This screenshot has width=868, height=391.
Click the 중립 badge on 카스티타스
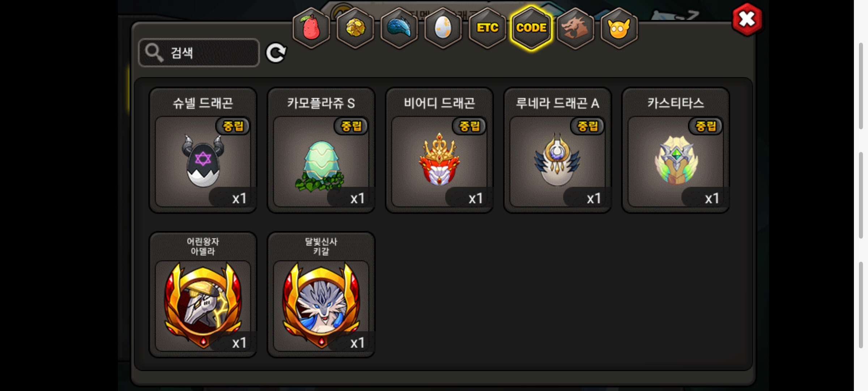(706, 126)
